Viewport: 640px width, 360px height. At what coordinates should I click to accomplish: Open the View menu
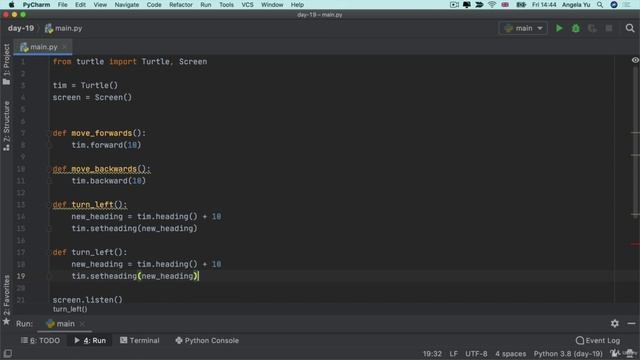click(100, 4)
